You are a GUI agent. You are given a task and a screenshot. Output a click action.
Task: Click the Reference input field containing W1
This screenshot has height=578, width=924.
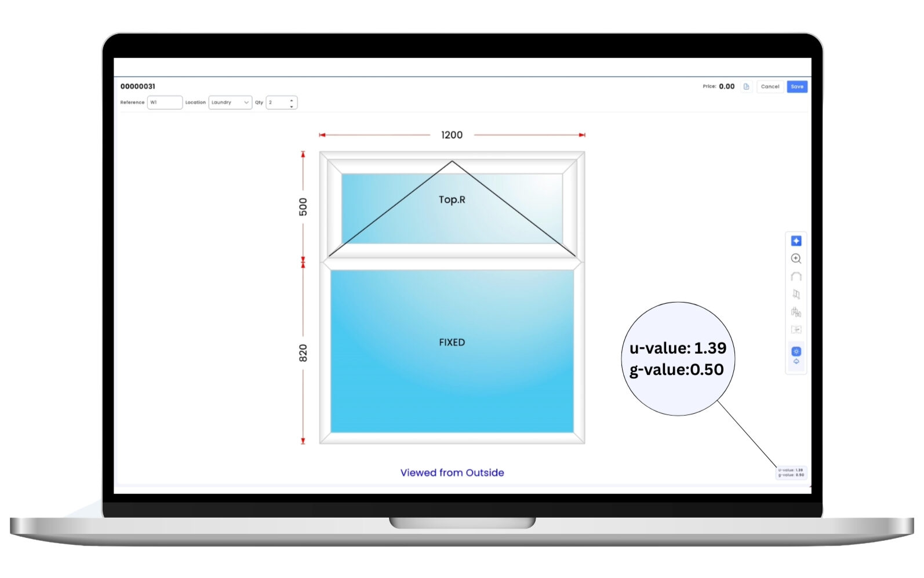(165, 103)
